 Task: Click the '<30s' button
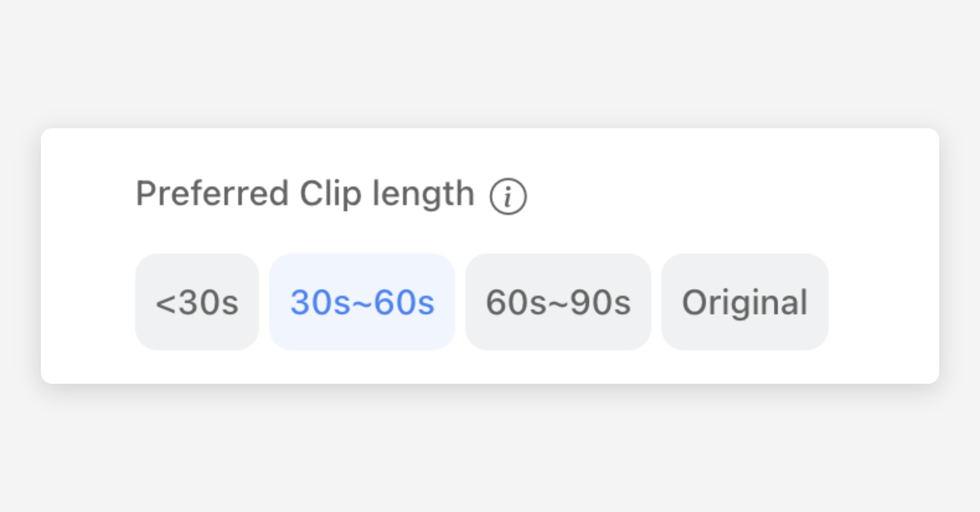197,302
